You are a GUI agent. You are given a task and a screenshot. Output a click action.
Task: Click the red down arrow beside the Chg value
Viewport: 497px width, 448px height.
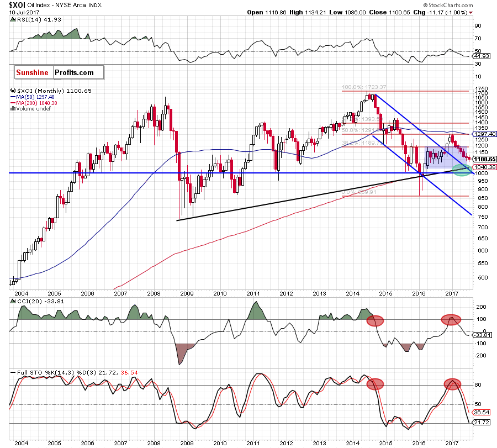tap(470, 13)
